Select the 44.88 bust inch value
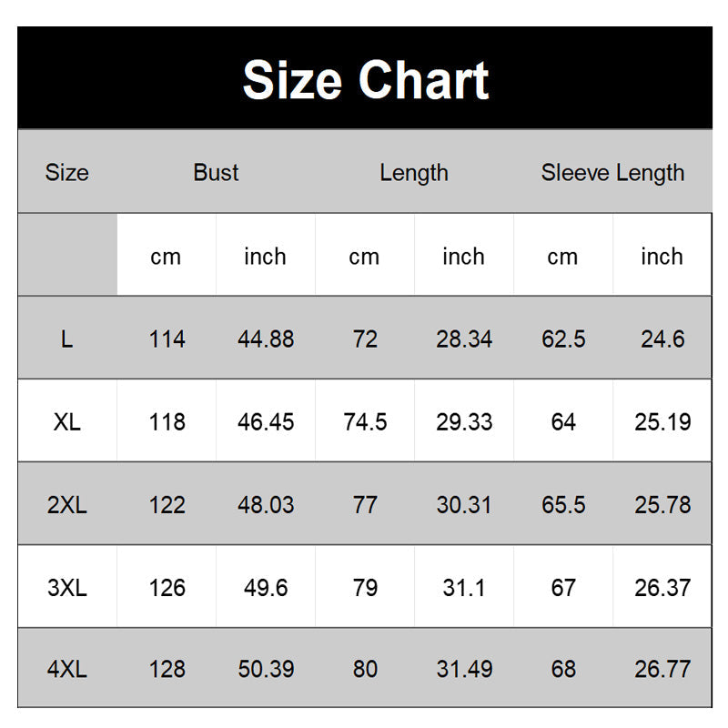 coord(266,339)
